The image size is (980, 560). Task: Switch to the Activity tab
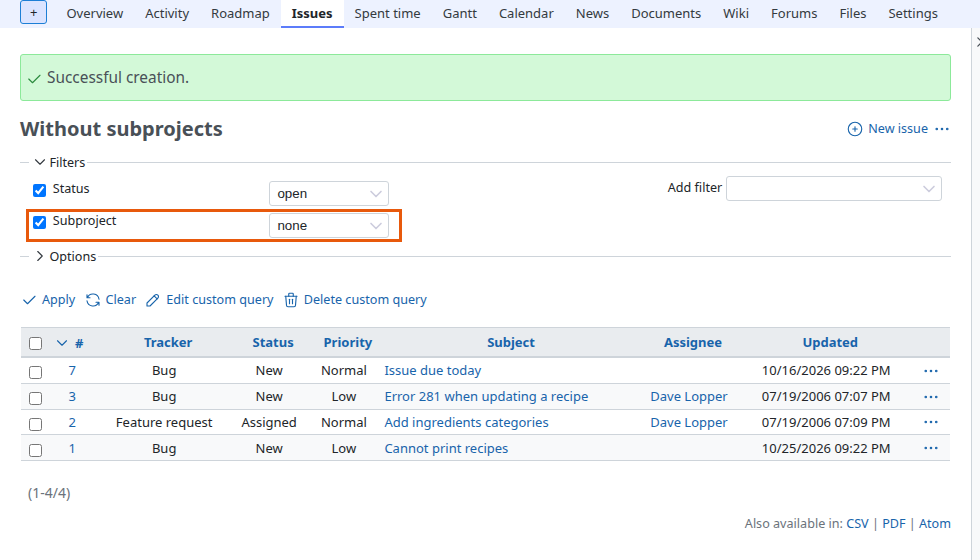(x=167, y=14)
